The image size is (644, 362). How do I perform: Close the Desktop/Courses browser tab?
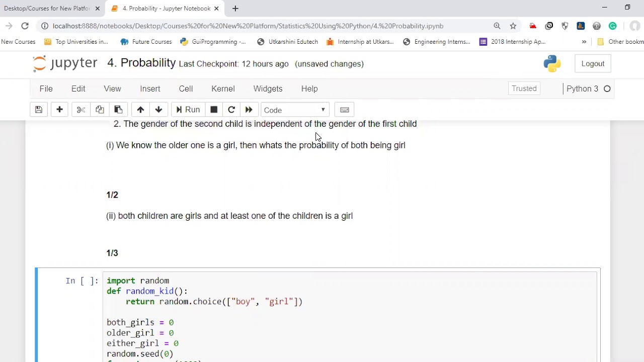98,8
